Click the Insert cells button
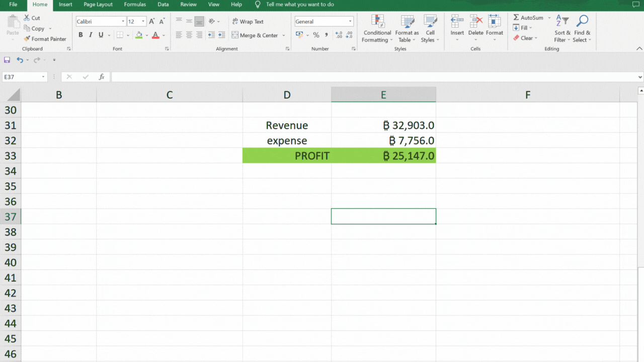Viewport: 644px width, 362px height. point(457,29)
